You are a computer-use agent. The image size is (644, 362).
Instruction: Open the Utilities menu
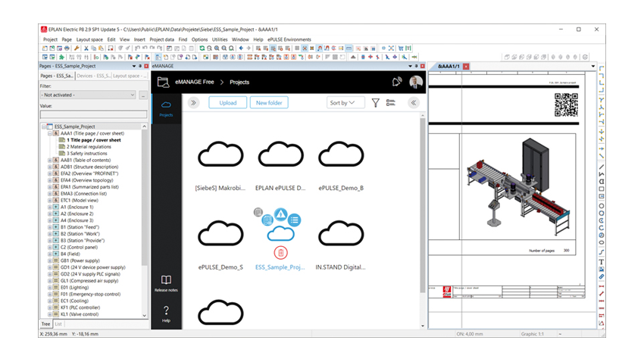click(x=220, y=39)
